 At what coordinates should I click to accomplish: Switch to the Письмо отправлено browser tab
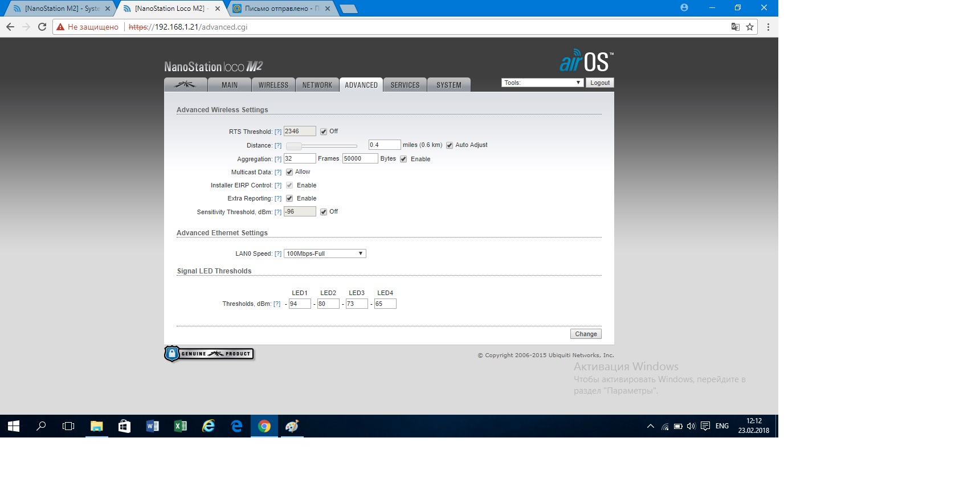[x=282, y=9]
